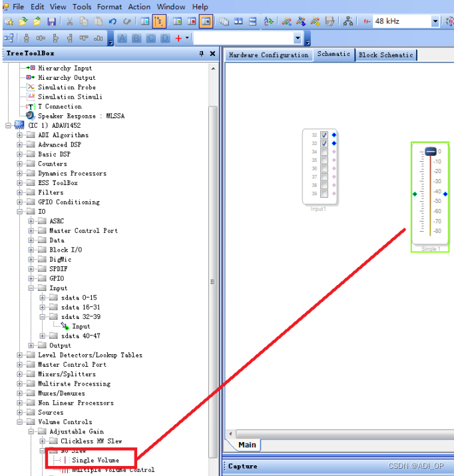Click the Copy icon in the toolbar
The height and width of the screenshot is (476, 454).
84,21
